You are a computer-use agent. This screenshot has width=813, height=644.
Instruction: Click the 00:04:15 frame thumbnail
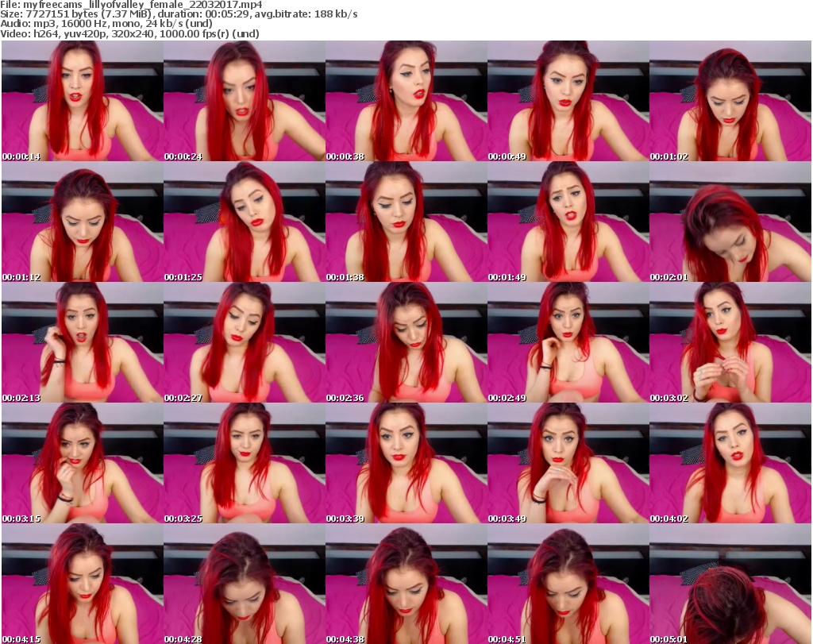click(x=83, y=584)
